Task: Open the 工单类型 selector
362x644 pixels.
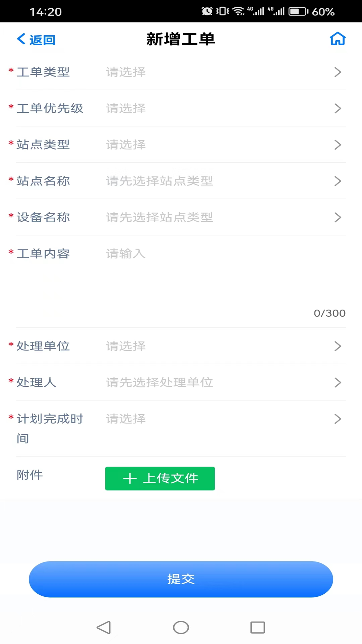Action: [221, 72]
